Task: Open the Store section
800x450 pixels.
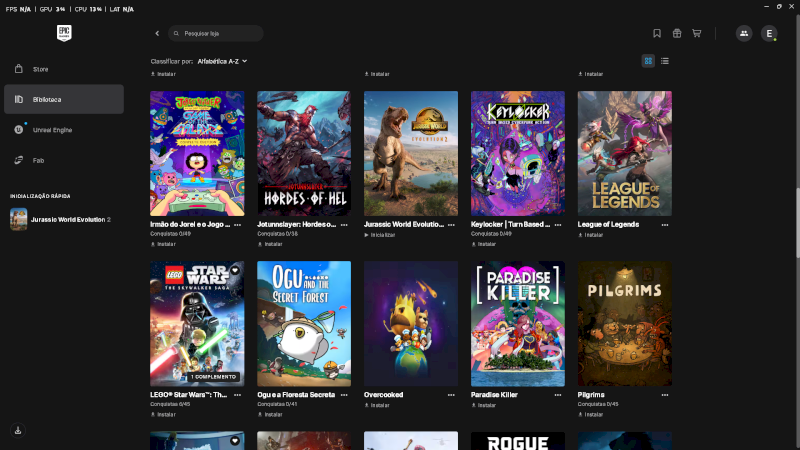Action: (x=64, y=69)
